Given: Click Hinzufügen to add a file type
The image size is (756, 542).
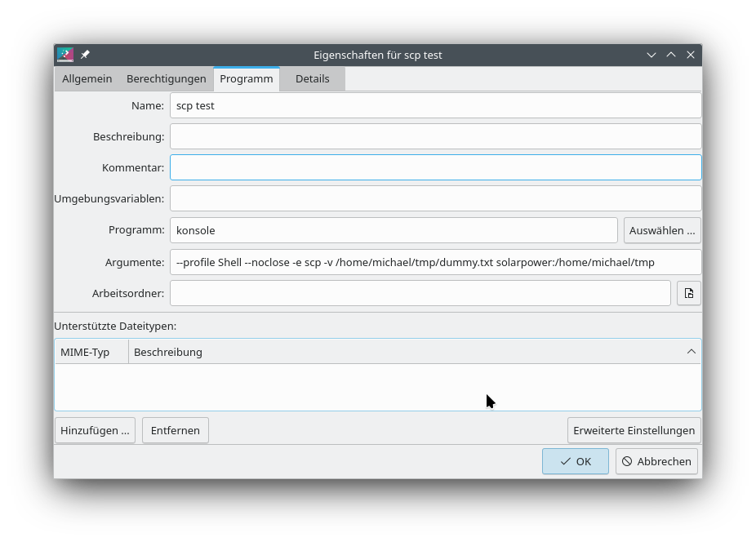Looking at the screenshot, I should click(x=95, y=430).
